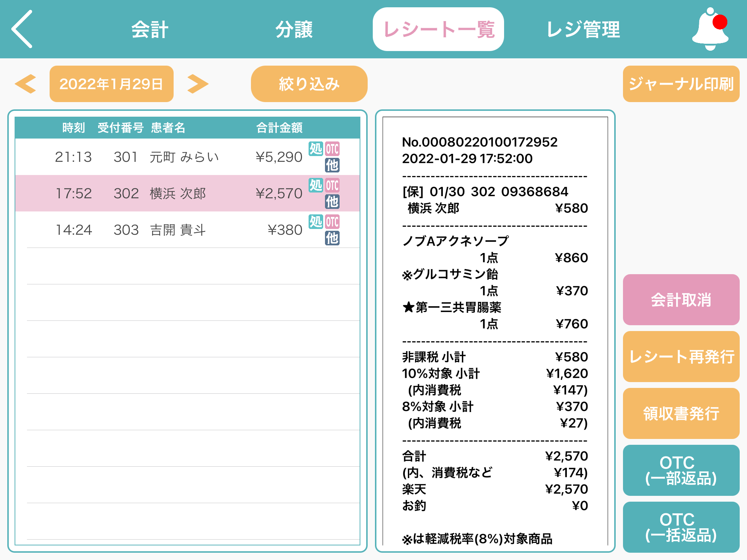
Task: Click the ¥5,290 total amount
Action: 279,157
